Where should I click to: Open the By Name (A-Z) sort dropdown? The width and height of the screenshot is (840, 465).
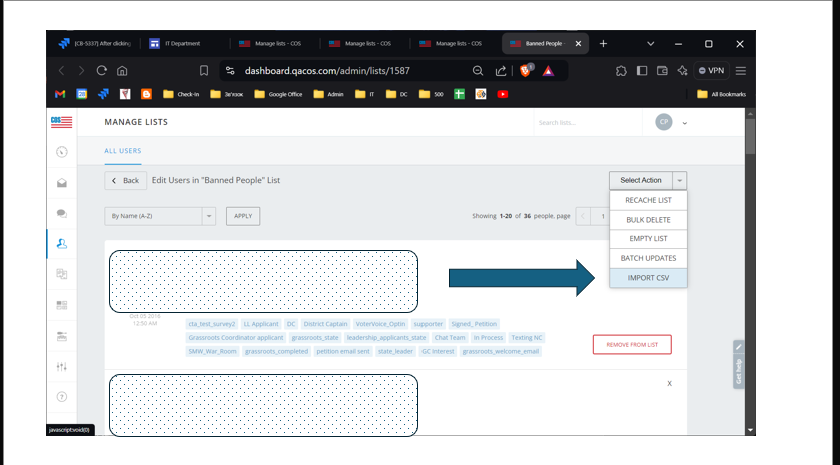point(159,215)
